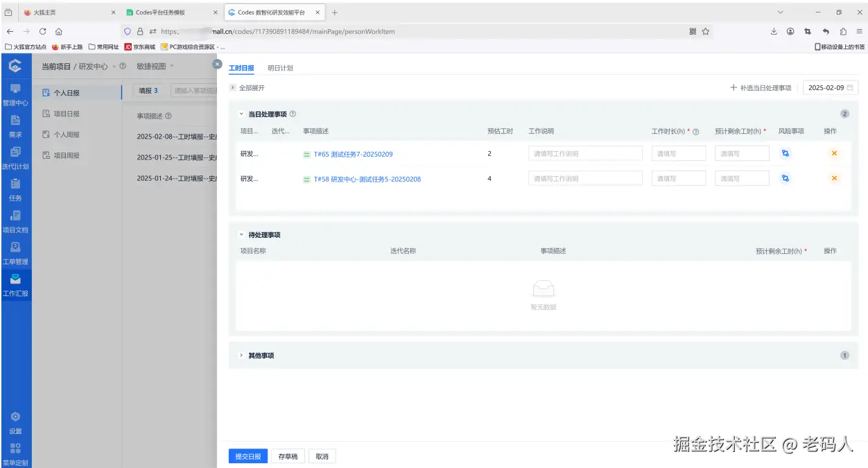The image size is (868, 468).
Task: Remove T#65 row with orange X
Action: (x=834, y=153)
